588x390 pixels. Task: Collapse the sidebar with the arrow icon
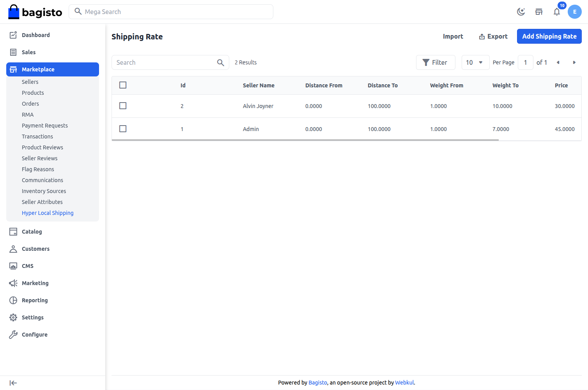pyautogui.click(x=13, y=383)
